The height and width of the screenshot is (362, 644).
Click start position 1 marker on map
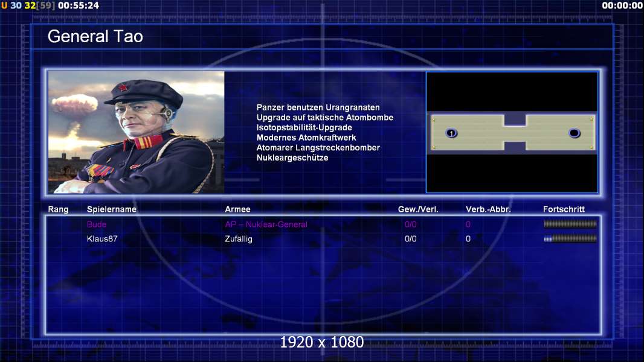[x=451, y=133]
